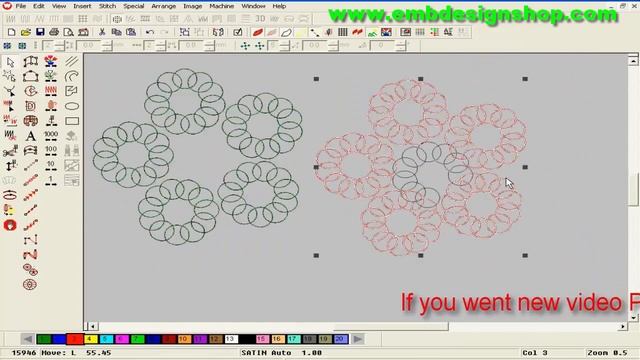Click the 'SATIN Auto' status text

[x=266, y=353]
